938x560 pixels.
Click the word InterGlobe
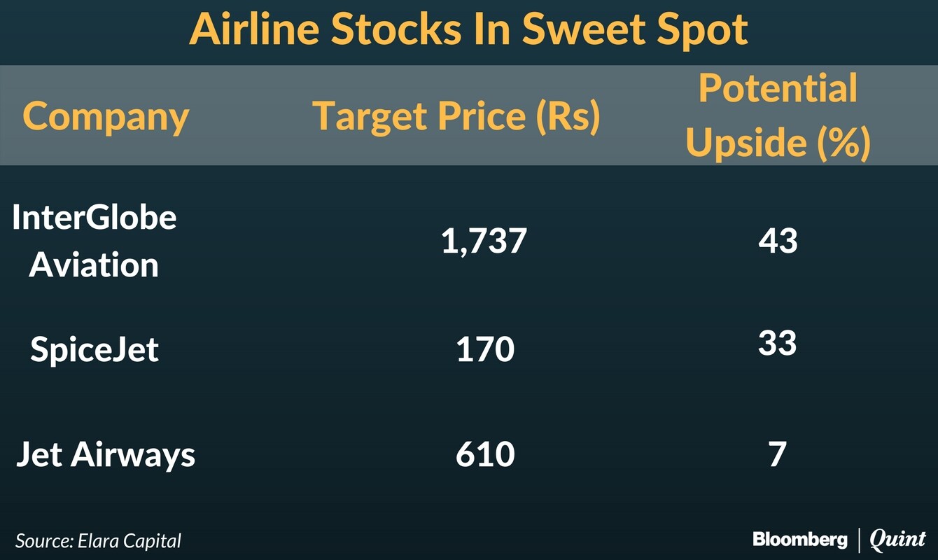[94, 218]
